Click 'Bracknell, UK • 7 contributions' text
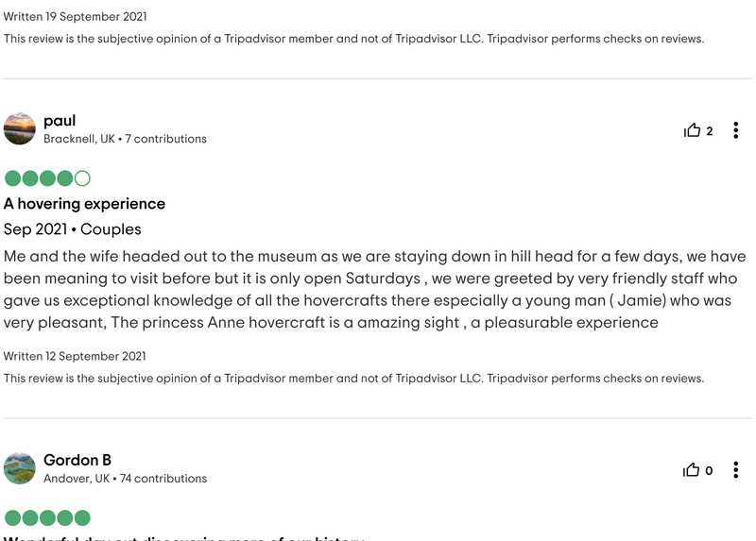Image resolution: width=756 pixels, height=541 pixels. pos(125,139)
